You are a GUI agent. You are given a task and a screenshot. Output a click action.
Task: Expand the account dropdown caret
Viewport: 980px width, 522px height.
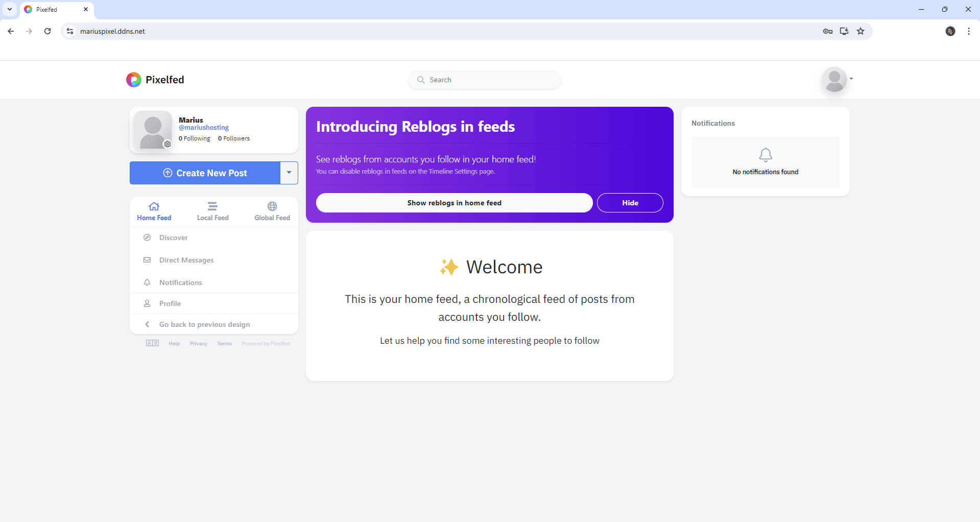(851, 79)
